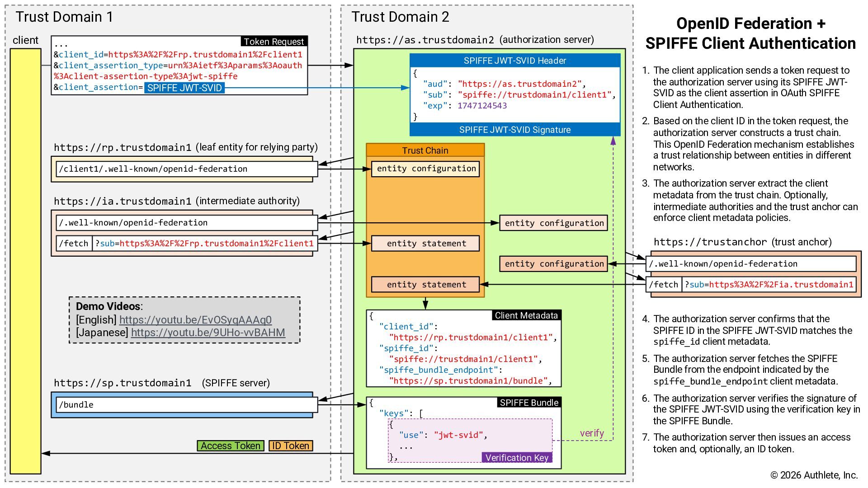This screenshot has width=868, height=488.
Task: Click the 'https://sp.trustdomain1' SPIFFE server heading
Action: (x=162, y=383)
